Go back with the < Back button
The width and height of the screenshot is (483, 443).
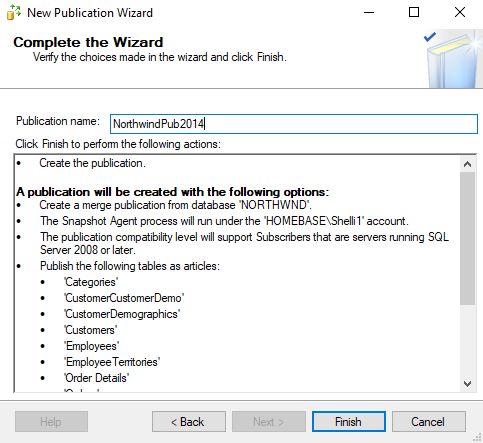coord(189,422)
